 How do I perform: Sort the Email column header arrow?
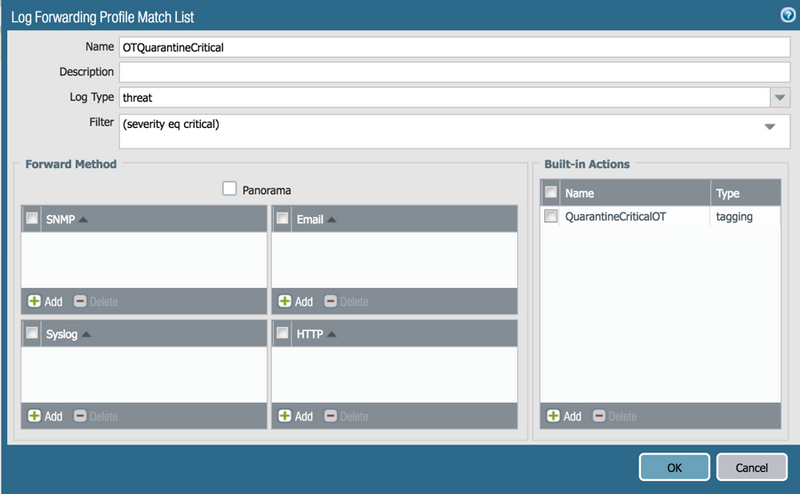(332, 219)
